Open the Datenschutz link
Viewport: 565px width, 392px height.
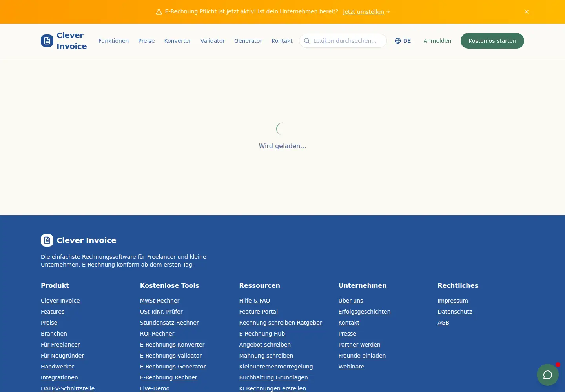pyautogui.click(x=455, y=312)
